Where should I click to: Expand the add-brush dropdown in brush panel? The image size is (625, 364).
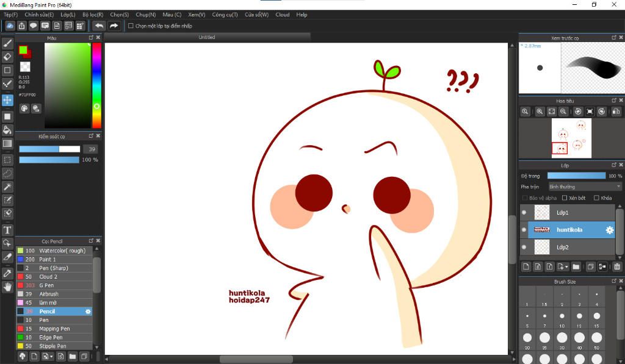coord(51,357)
